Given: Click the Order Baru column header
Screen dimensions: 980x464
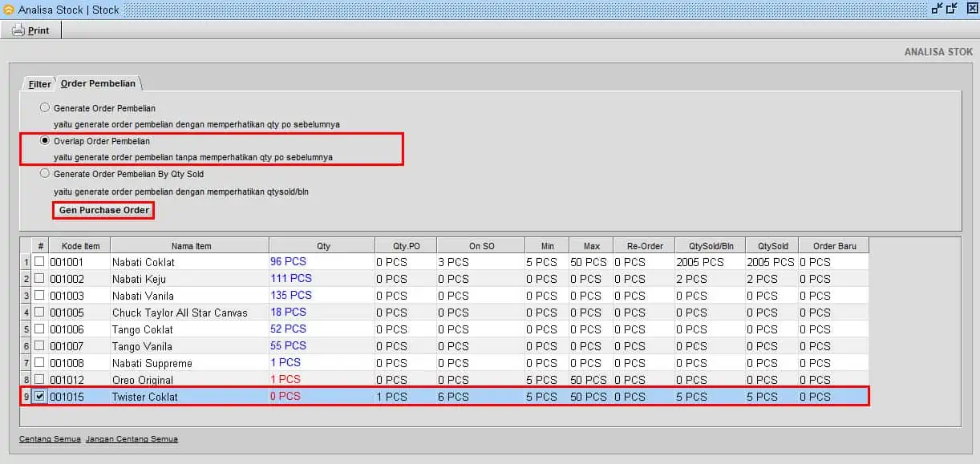Looking at the screenshot, I should tap(834, 246).
